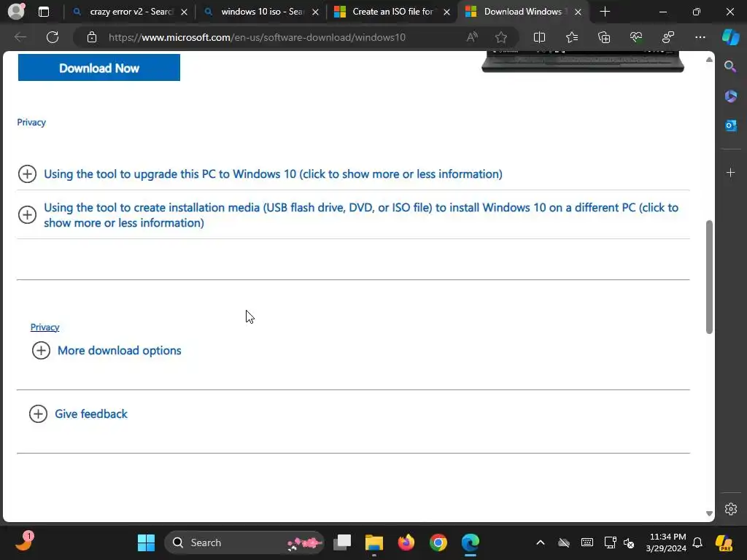The width and height of the screenshot is (747, 560).
Task: Launch Copilot from the Edge toolbar
Action: pos(730,37)
